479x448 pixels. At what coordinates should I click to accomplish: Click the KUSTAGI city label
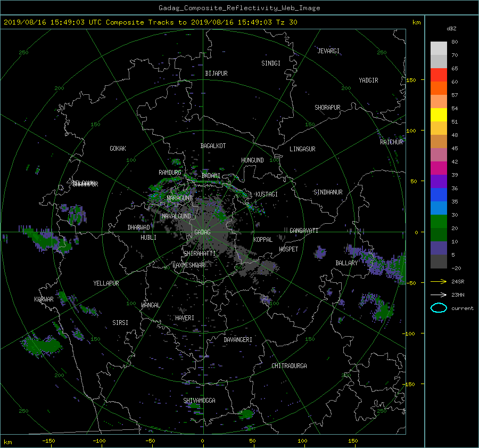[x=267, y=194]
